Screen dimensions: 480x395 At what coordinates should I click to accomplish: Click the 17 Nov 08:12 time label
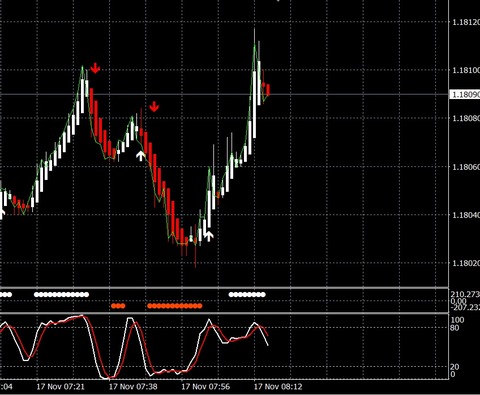278,387
